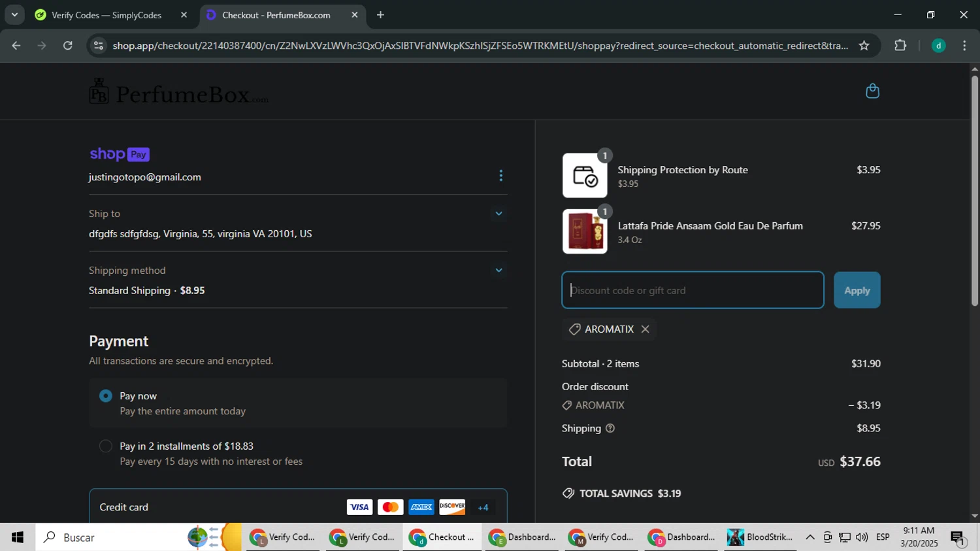Go back to the previous page
Image resolution: width=980 pixels, height=551 pixels.
pyautogui.click(x=16, y=46)
